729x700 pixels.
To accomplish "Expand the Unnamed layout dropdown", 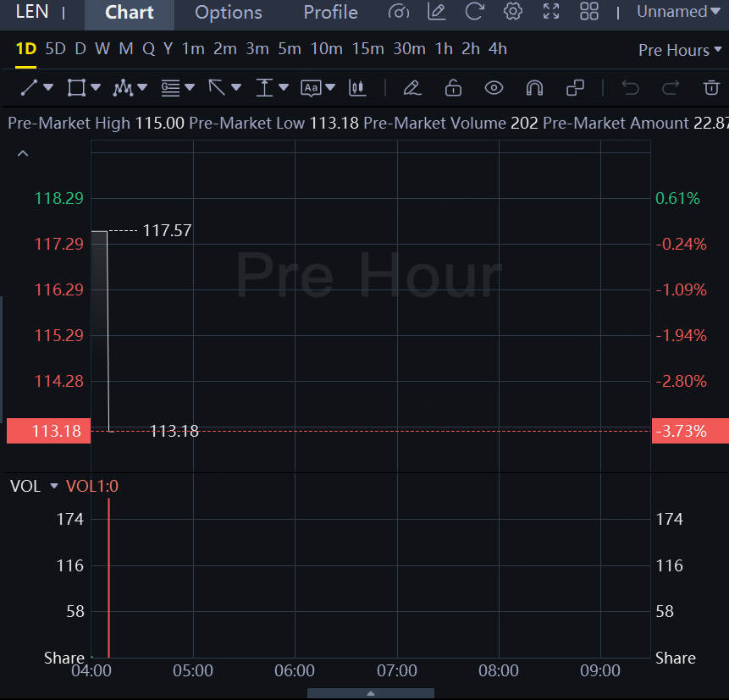I will click(677, 12).
